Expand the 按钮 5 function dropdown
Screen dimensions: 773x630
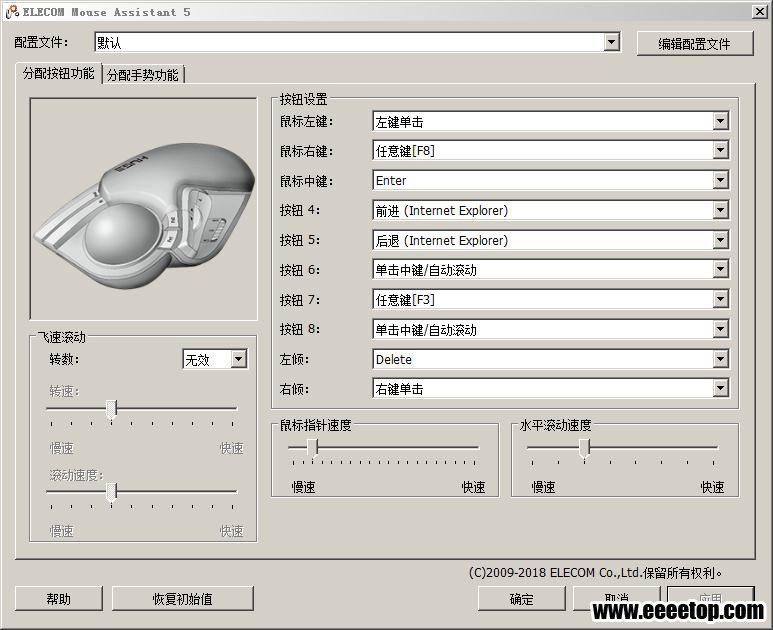[x=551, y=240]
